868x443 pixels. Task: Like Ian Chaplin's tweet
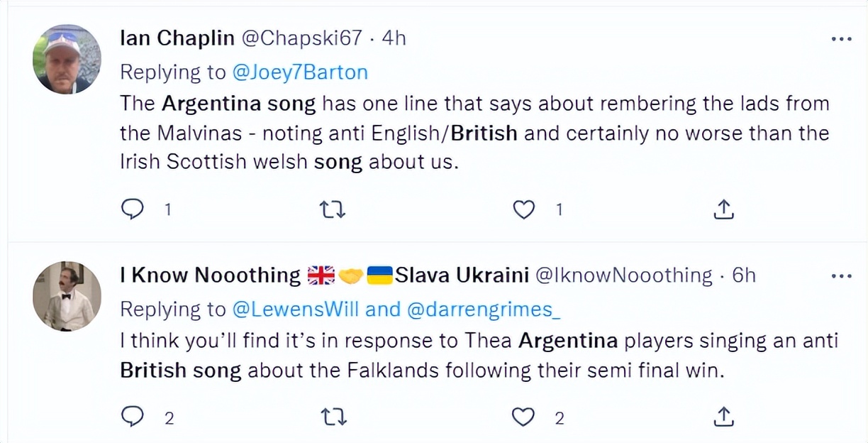tap(523, 209)
